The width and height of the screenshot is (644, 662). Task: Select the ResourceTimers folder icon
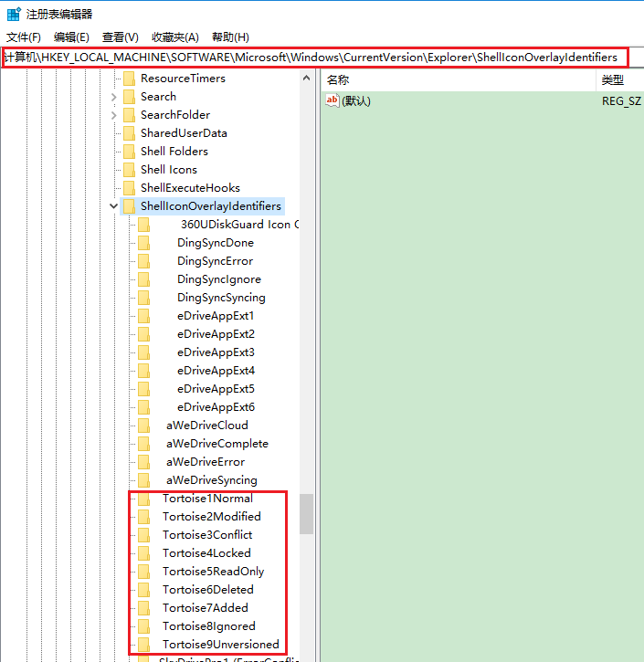[x=129, y=79]
